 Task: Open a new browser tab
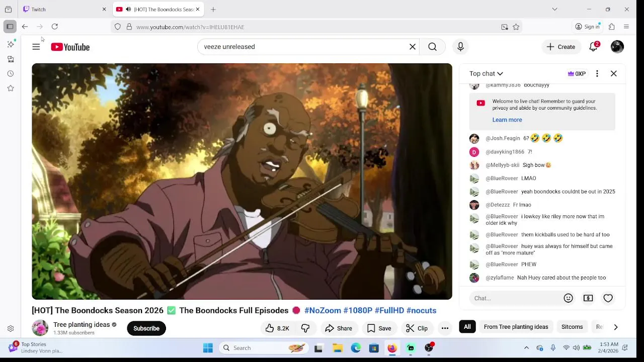(213, 9)
